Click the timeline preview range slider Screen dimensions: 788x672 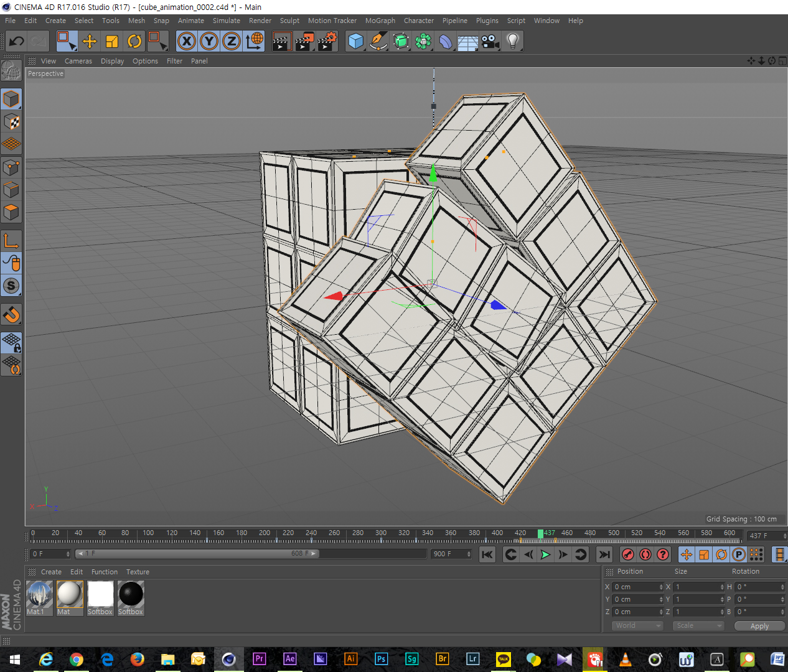point(197,553)
